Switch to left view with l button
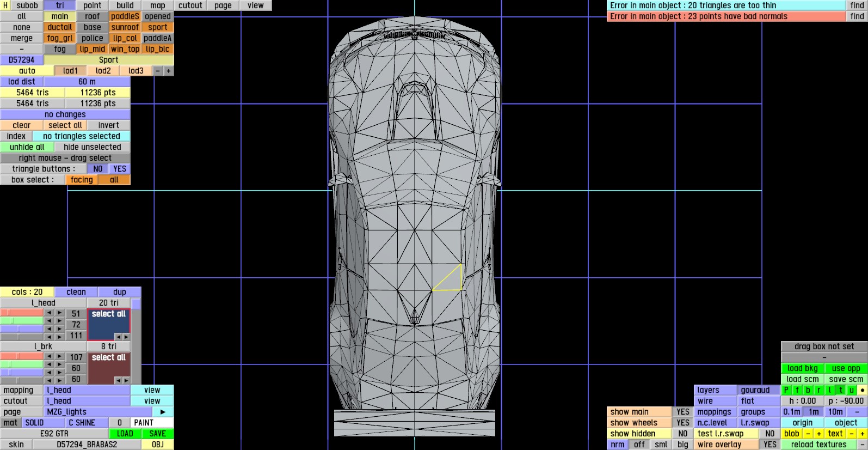This screenshot has height=450, width=868. click(830, 390)
